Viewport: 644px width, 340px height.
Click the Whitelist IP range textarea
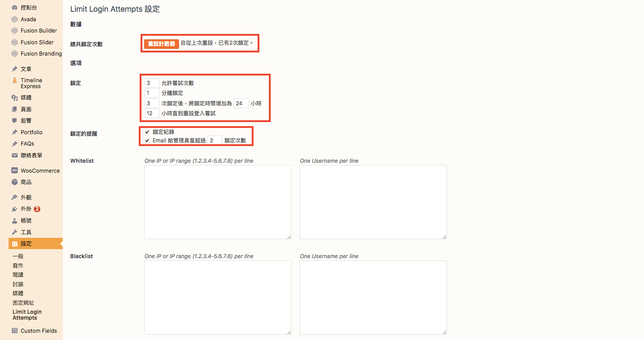pos(217,202)
